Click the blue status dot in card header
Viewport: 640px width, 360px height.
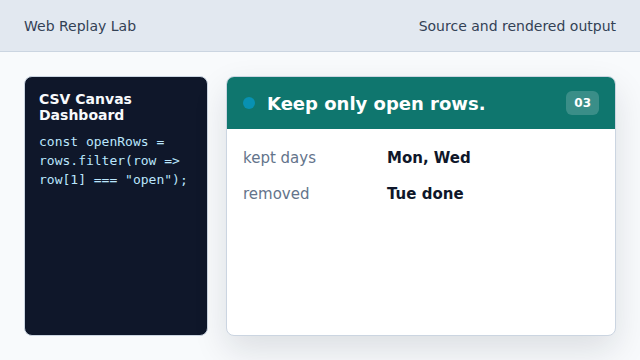tap(249, 103)
